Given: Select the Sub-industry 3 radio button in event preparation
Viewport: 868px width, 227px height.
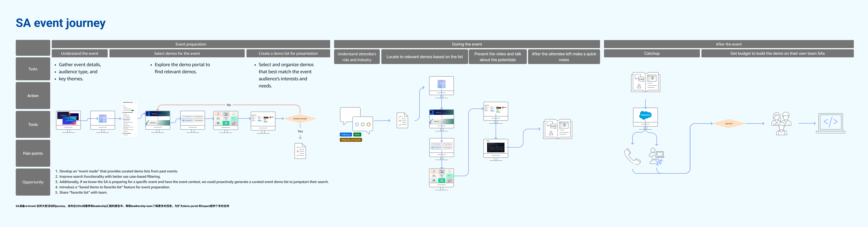Looking at the screenshot, I should (x=187, y=120).
